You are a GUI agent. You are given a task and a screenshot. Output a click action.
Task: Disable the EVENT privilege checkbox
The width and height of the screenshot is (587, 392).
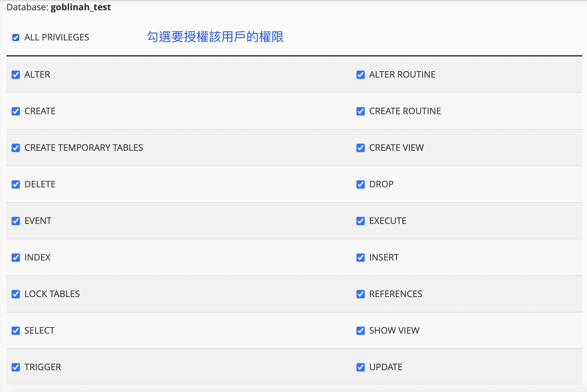coord(15,221)
